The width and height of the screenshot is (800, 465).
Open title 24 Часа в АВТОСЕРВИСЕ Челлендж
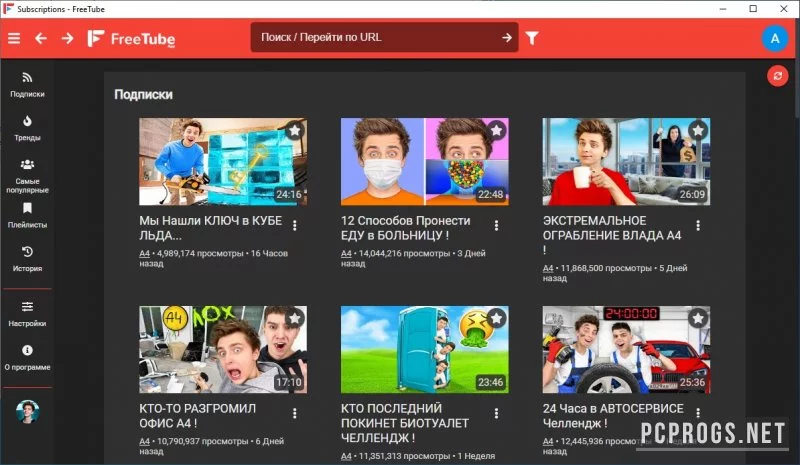coord(613,415)
